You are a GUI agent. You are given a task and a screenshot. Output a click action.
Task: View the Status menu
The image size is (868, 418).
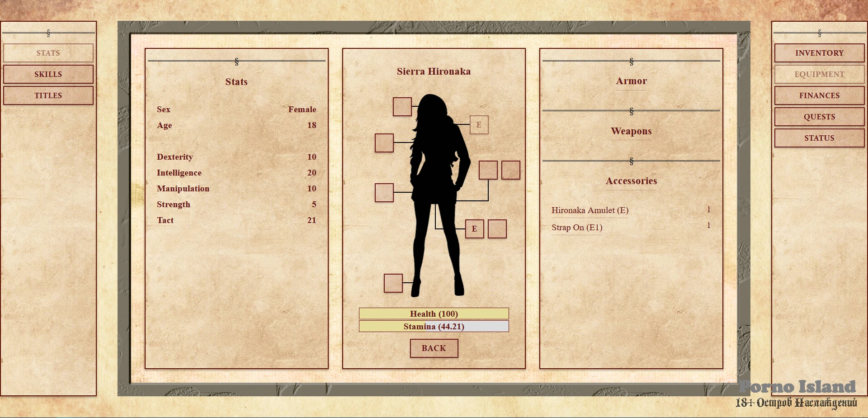[819, 138]
